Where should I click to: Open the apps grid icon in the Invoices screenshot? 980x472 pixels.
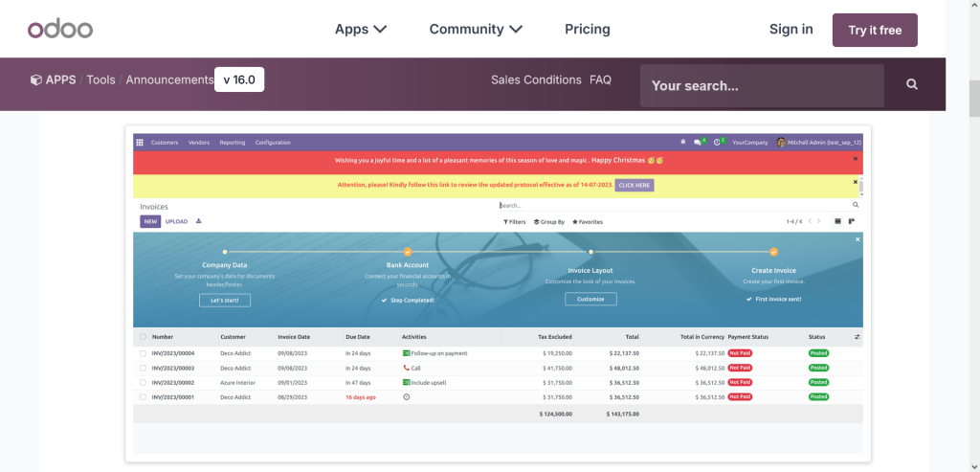[140, 143]
